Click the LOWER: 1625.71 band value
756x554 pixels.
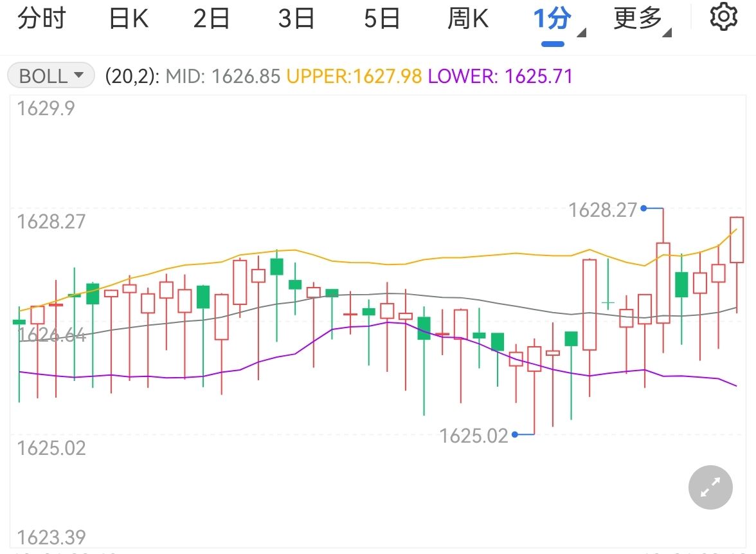[x=500, y=77]
